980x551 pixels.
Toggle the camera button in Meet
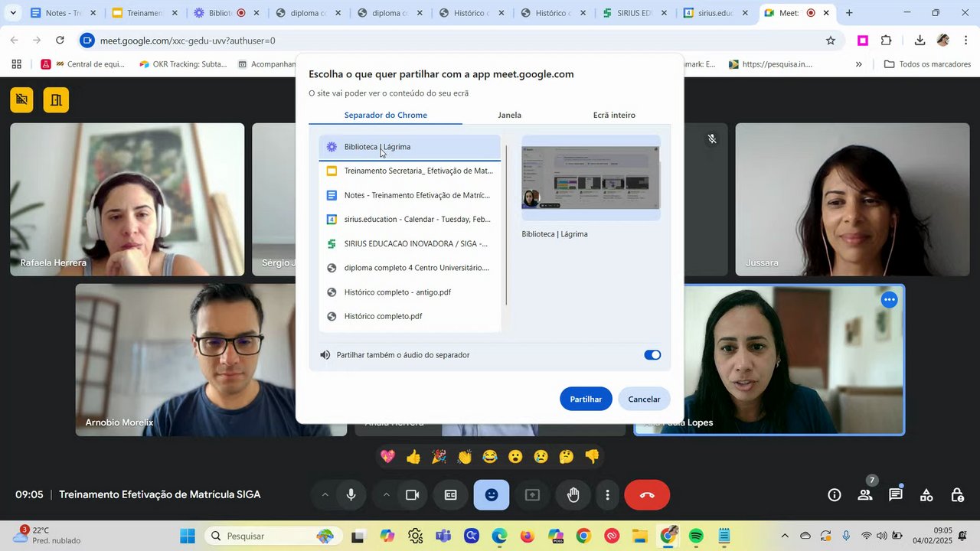tap(413, 495)
